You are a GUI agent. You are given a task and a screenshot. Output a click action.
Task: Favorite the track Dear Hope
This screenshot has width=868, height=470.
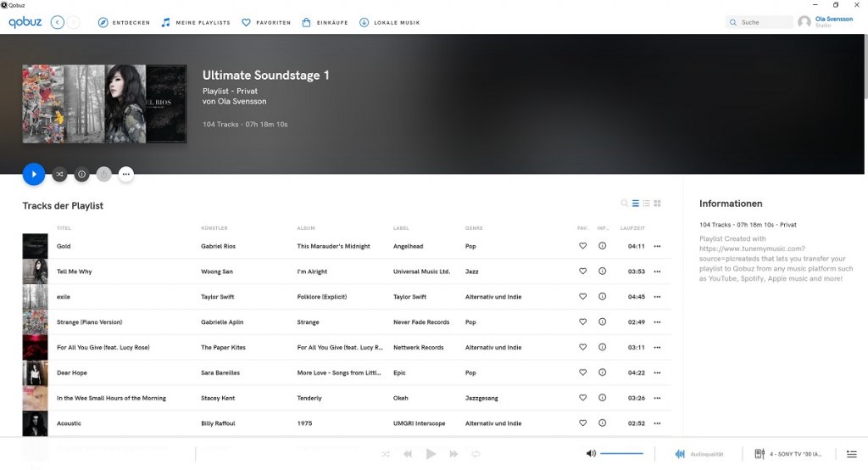pos(583,372)
